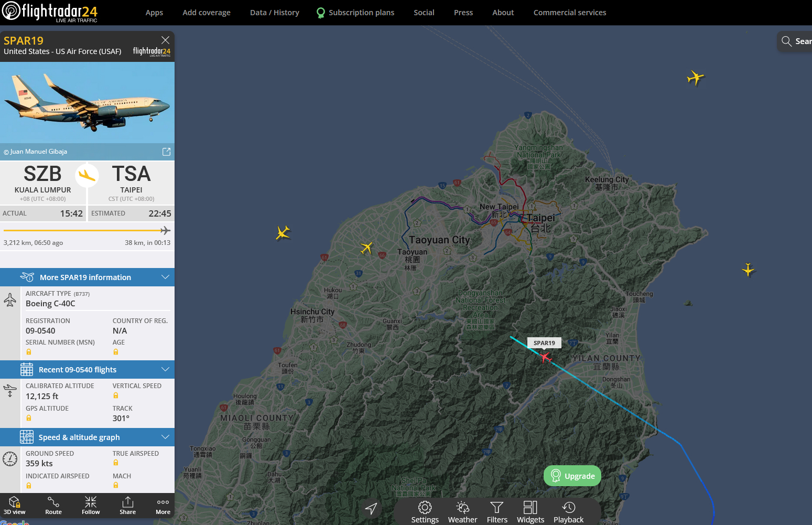812x525 pixels.
Task: Click the SPAR19 callsign title
Action: [x=24, y=40]
